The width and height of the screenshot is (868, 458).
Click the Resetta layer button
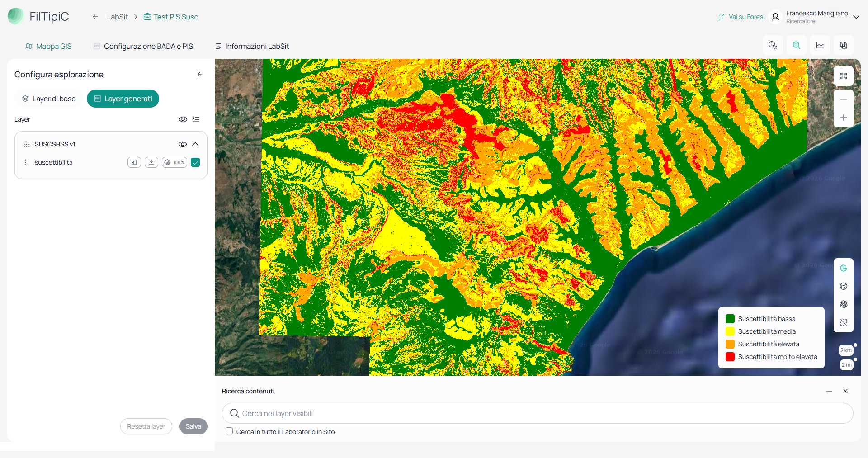coord(146,426)
